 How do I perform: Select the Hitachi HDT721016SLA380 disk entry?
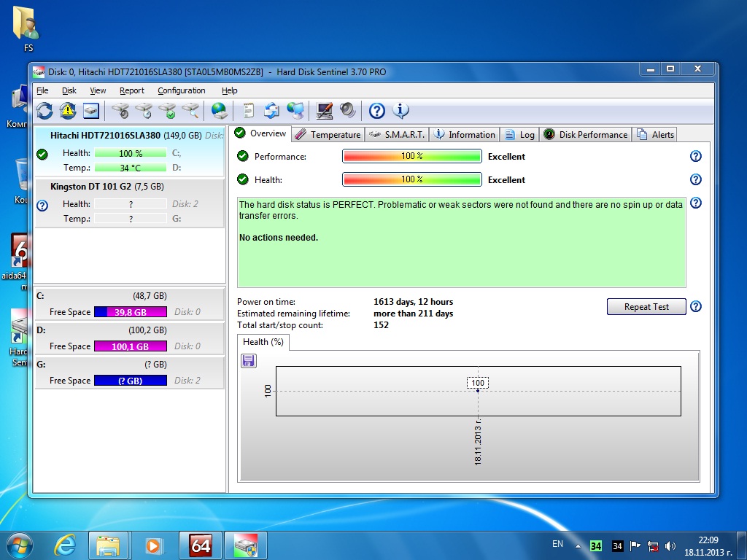pos(130,152)
